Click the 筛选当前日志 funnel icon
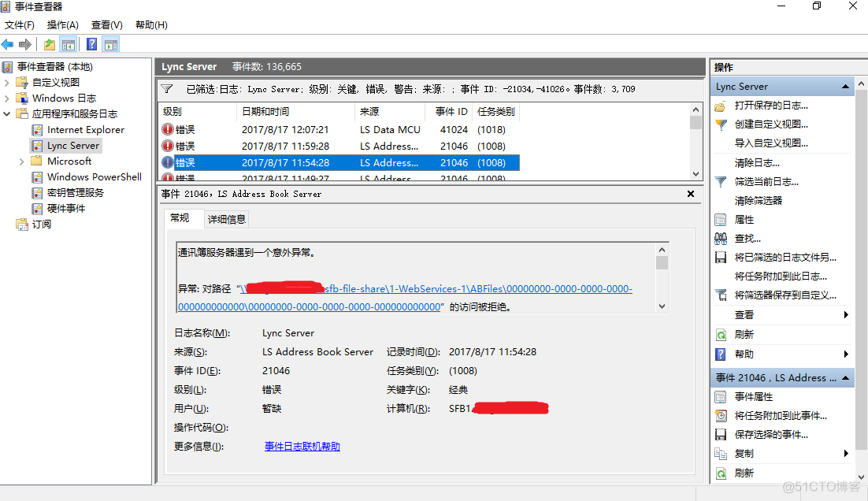Image resolution: width=868 pixels, height=501 pixels. pyautogui.click(x=721, y=182)
